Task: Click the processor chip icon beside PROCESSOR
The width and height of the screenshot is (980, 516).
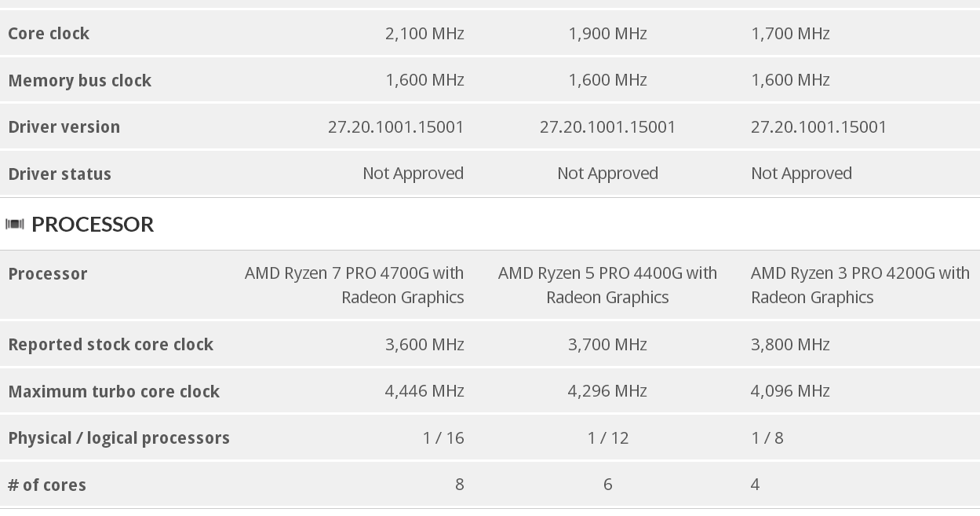Action: tap(15, 225)
